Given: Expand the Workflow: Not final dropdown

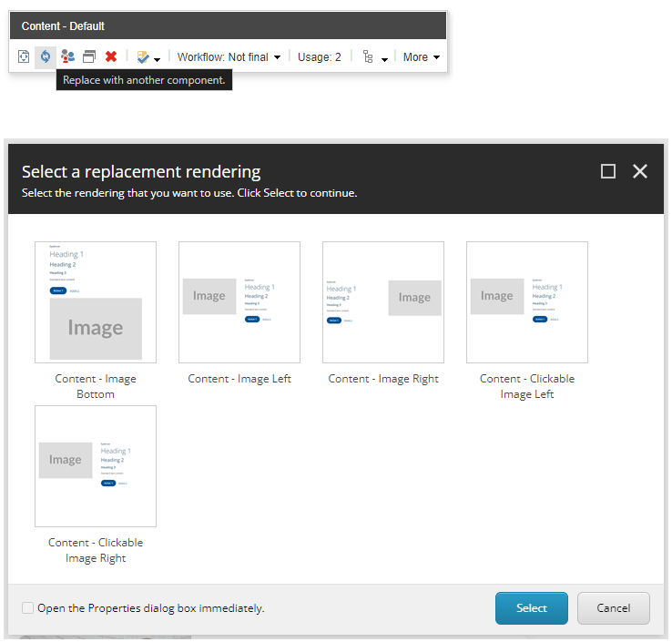Looking at the screenshot, I should tap(229, 57).
